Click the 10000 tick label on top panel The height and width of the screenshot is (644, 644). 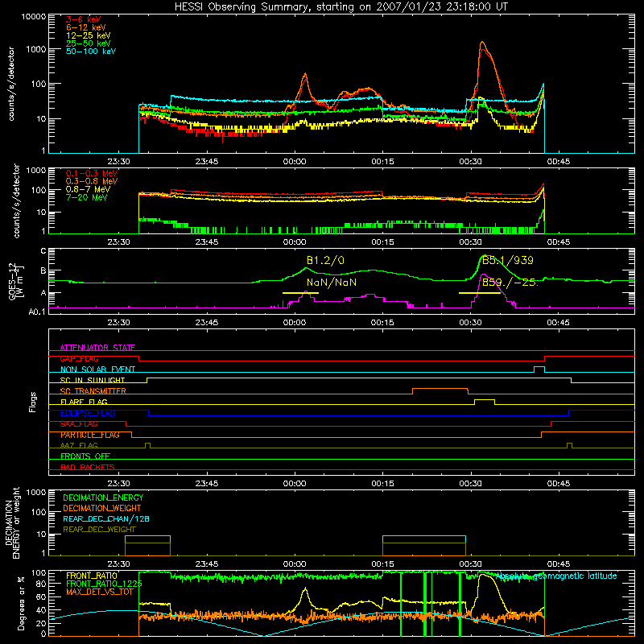point(34,16)
